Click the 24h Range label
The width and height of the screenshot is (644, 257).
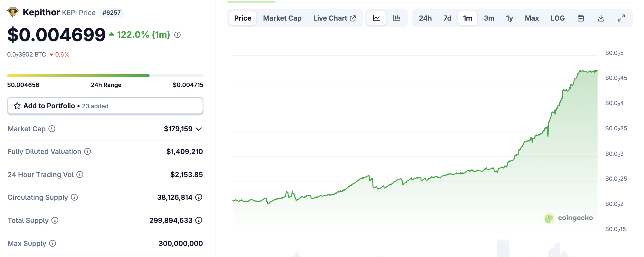106,85
